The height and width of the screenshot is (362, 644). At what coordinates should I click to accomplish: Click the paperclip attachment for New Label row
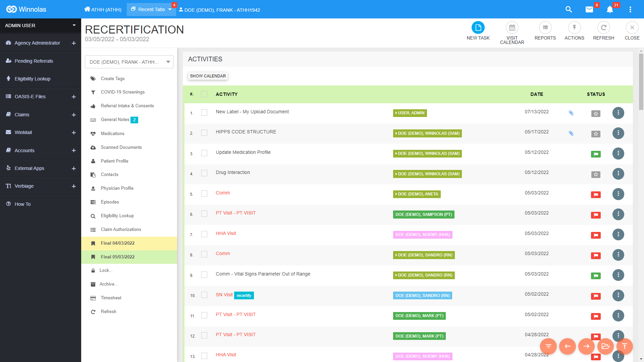coord(571,113)
